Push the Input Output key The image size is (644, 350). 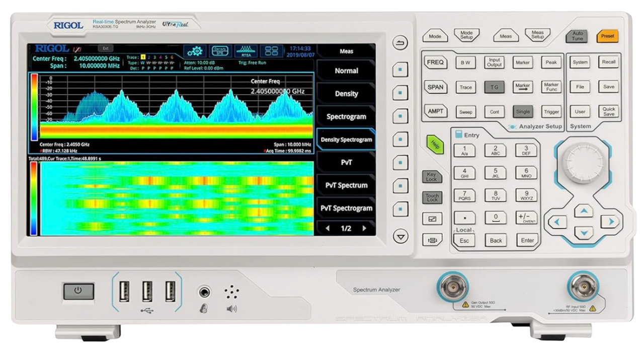coord(494,62)
